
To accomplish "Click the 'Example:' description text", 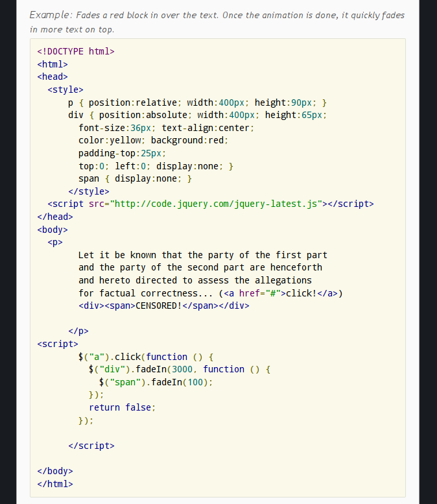I will tap(217, 22).
